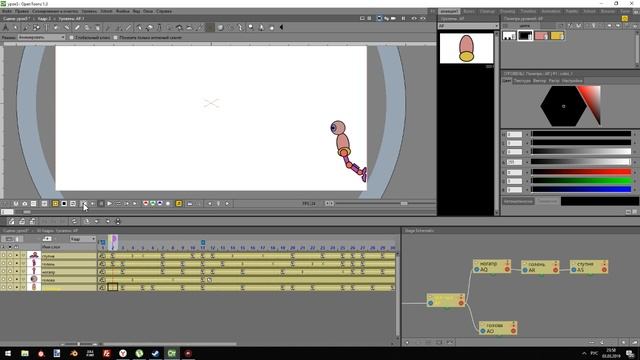Toggle the green channel viewer button

click(153, 203)
